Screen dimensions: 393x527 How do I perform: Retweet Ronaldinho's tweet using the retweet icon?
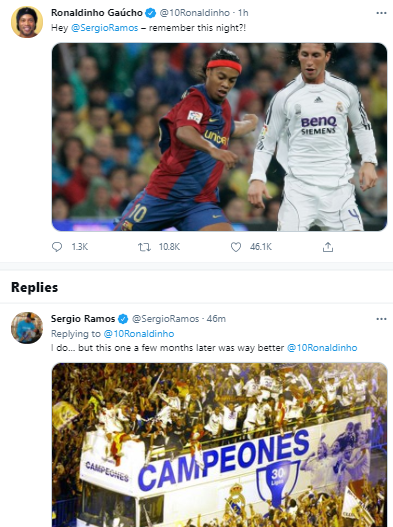point(144,247)
